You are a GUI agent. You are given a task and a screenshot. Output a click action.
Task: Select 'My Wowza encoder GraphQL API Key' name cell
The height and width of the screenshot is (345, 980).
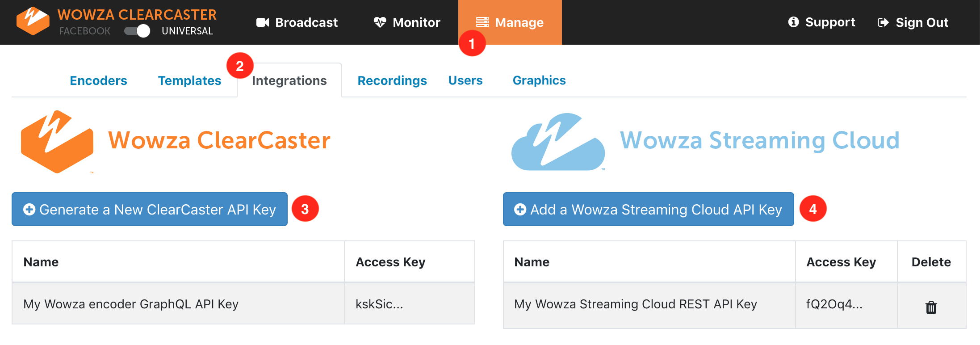(178, 304)
